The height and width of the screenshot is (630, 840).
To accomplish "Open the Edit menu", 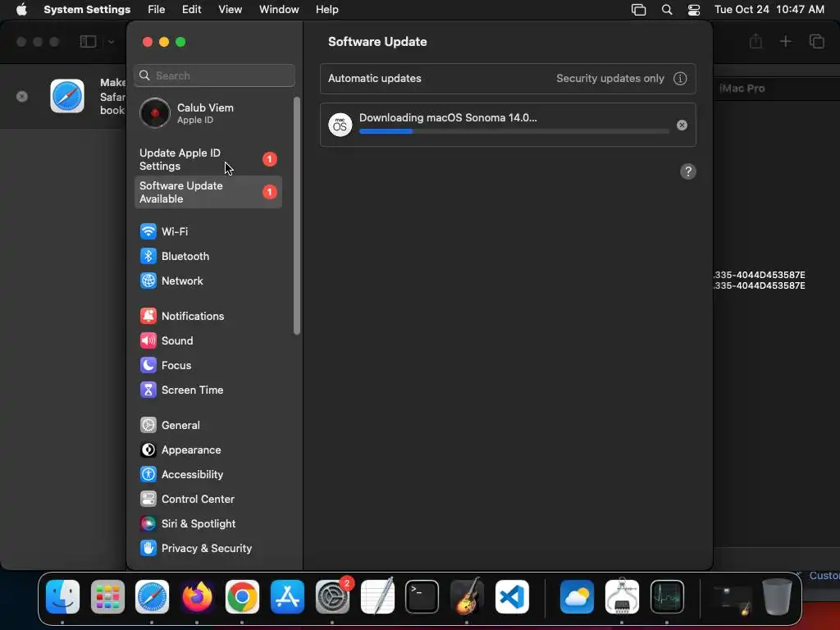I will (191, 10).
